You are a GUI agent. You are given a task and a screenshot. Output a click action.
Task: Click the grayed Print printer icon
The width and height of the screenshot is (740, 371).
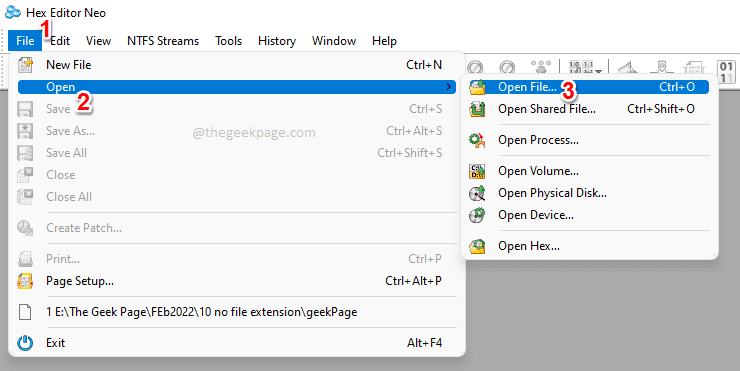pyautogui.click(x=25, y=259)
